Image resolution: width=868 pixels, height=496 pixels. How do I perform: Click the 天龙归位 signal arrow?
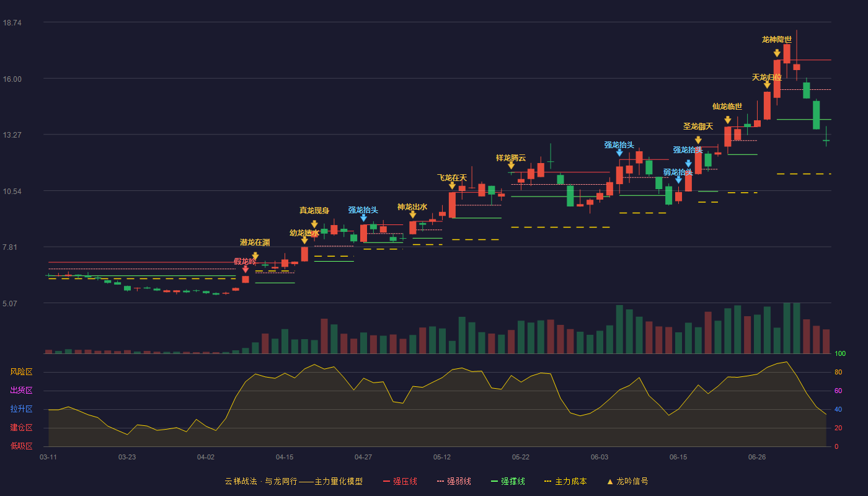pyautogui.click(x=767, y=84)
